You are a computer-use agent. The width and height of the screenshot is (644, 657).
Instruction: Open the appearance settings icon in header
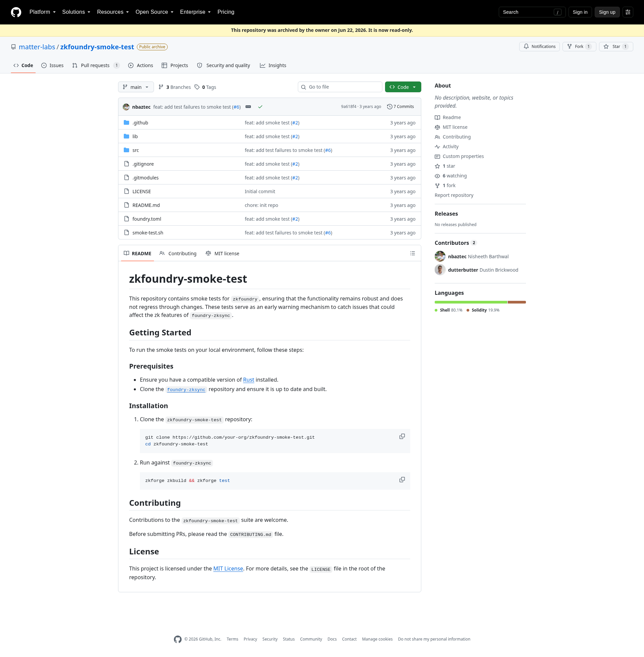click(628, 12)
